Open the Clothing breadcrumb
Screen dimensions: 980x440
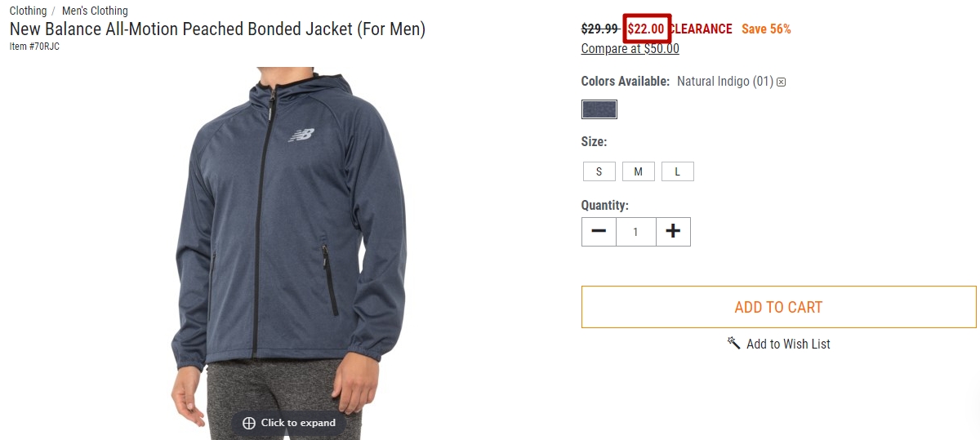coord(28,11)
